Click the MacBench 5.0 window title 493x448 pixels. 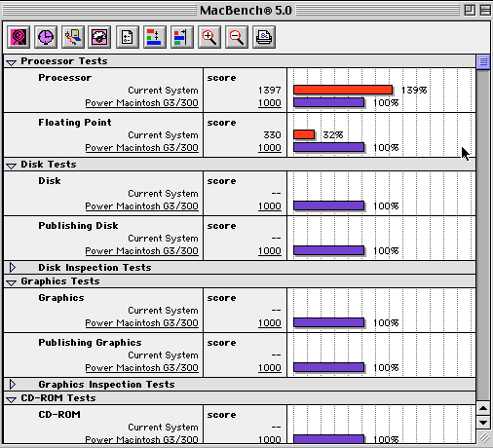click(x=246, y=11)
